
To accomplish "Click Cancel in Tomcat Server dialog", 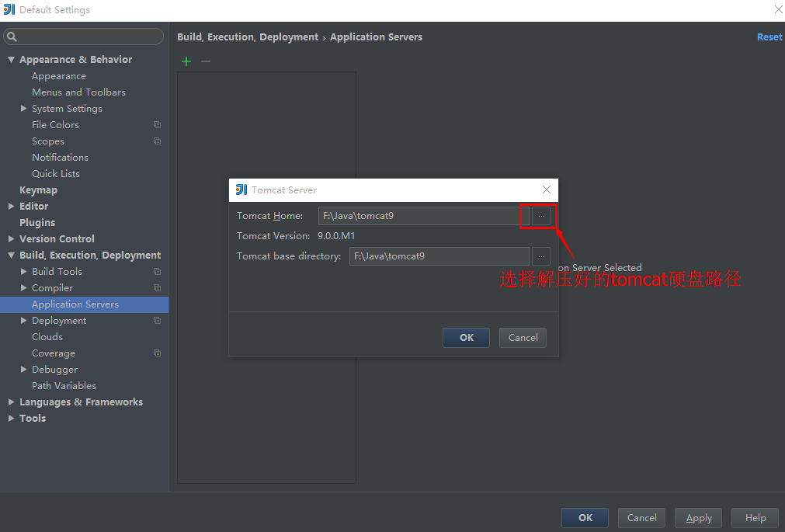I will tap(523, 338).
